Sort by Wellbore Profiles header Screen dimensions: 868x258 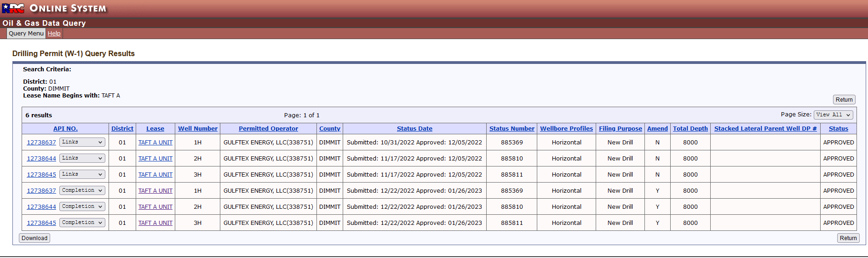click(x=566, y=129)
